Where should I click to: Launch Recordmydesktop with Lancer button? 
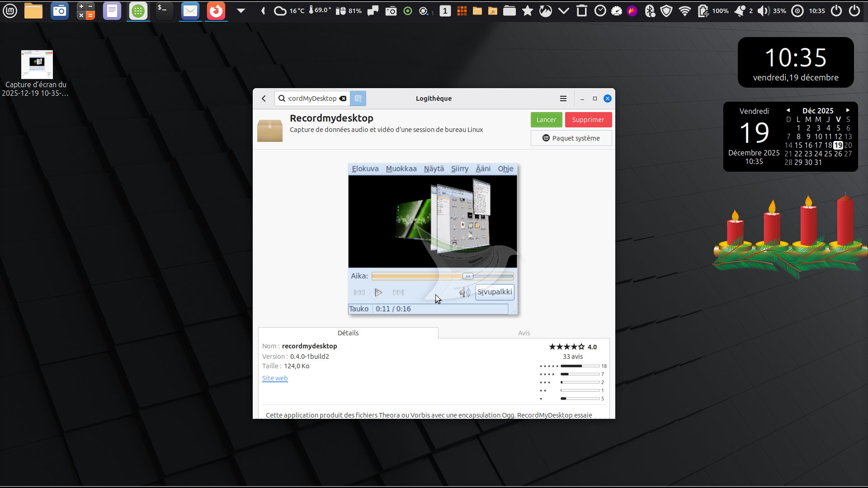point(546,120)
